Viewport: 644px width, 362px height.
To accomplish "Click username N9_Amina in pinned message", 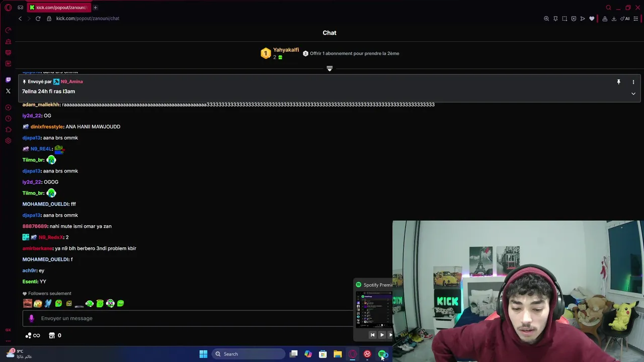I will [71, 81].
